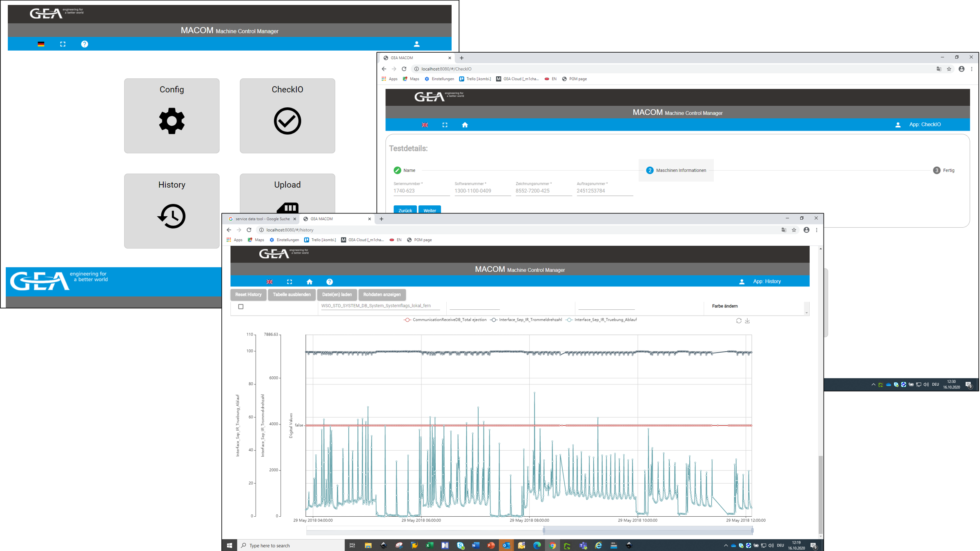Expand table with small scroll-down arrow
Image resolution: width=980 pixels, height=551 pixels.
806,313
